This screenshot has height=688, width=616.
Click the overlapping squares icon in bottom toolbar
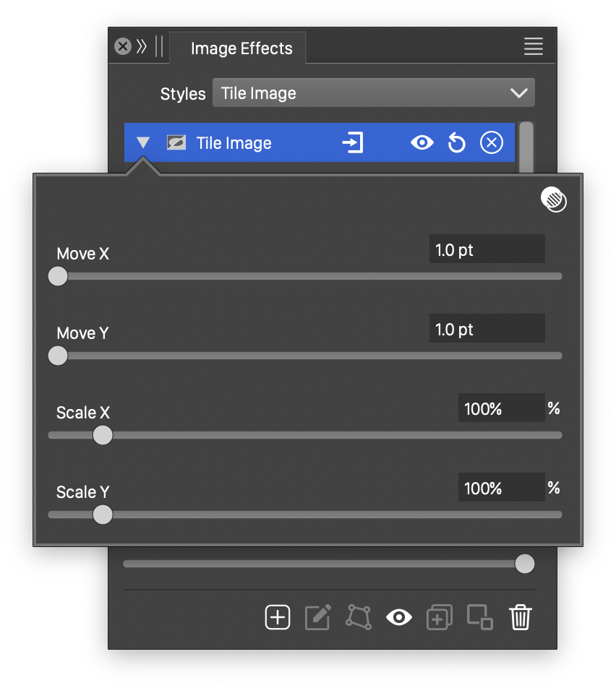coord(479,617)
